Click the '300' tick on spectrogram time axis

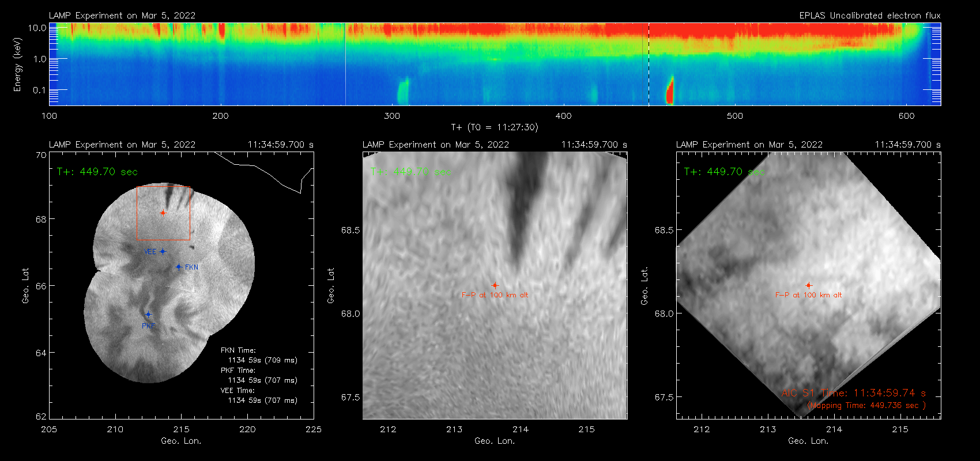[392, 116]
